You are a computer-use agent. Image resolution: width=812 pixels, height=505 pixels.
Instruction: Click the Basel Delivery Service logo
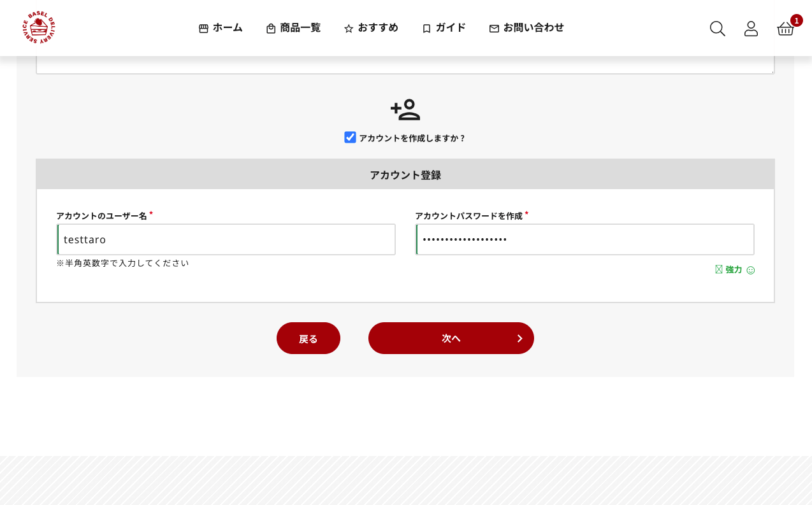click(39, 27)
